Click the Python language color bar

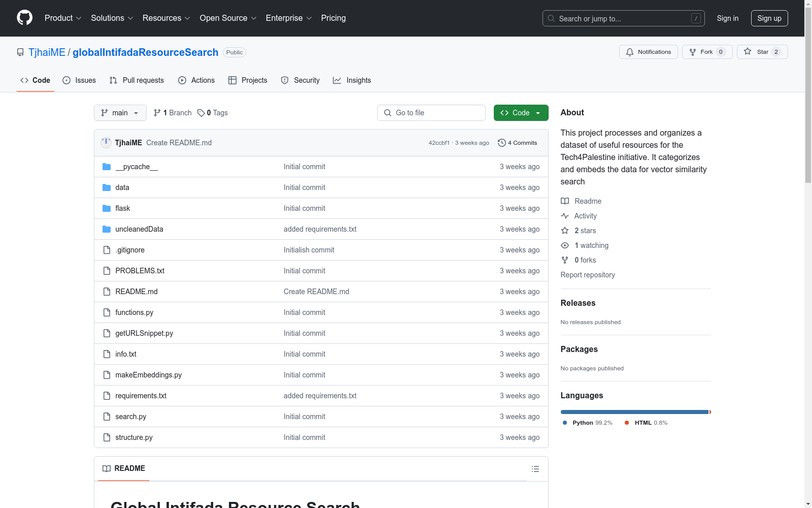click(634, 412)
